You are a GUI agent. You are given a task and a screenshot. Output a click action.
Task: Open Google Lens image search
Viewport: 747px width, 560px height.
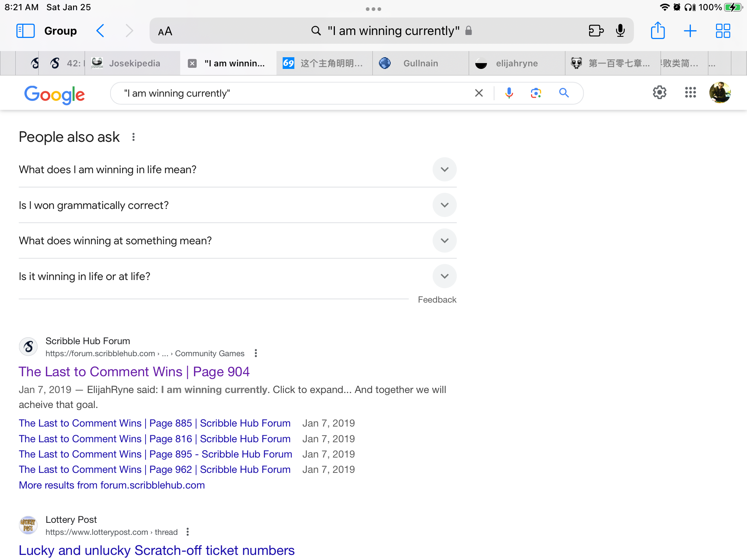click(535, 93)
